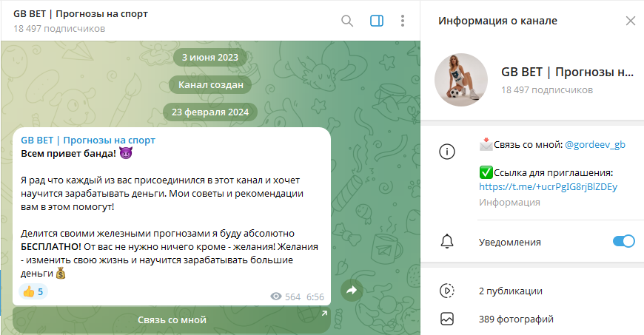Click the 23 февраля 2024 date badge

(x=210, y=112)
